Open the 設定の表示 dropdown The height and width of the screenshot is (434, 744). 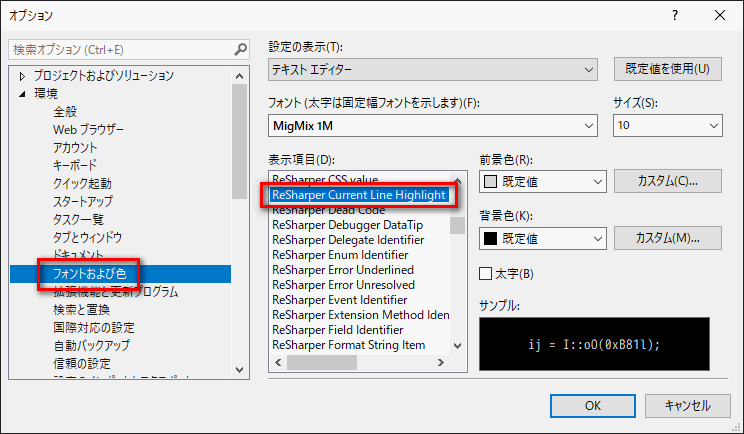pos(432,70)
